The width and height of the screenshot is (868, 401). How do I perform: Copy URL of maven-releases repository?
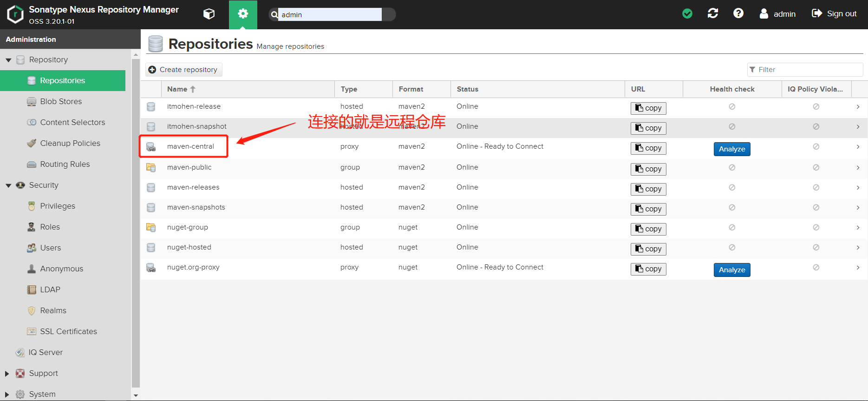[648, 189]
